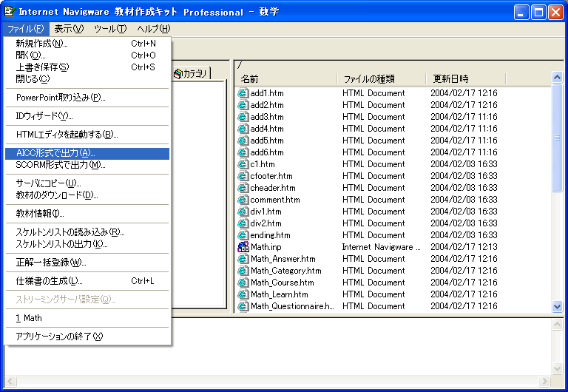Choose AICC形式で出力 from the File menu

(55, 153)
